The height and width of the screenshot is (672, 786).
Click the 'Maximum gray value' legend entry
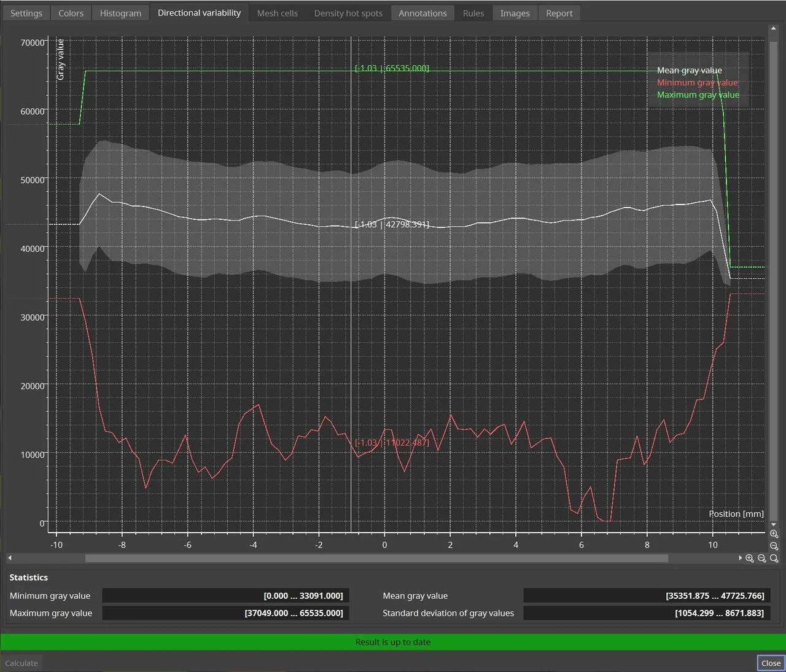pyautogui.click(x=698, y=95)
